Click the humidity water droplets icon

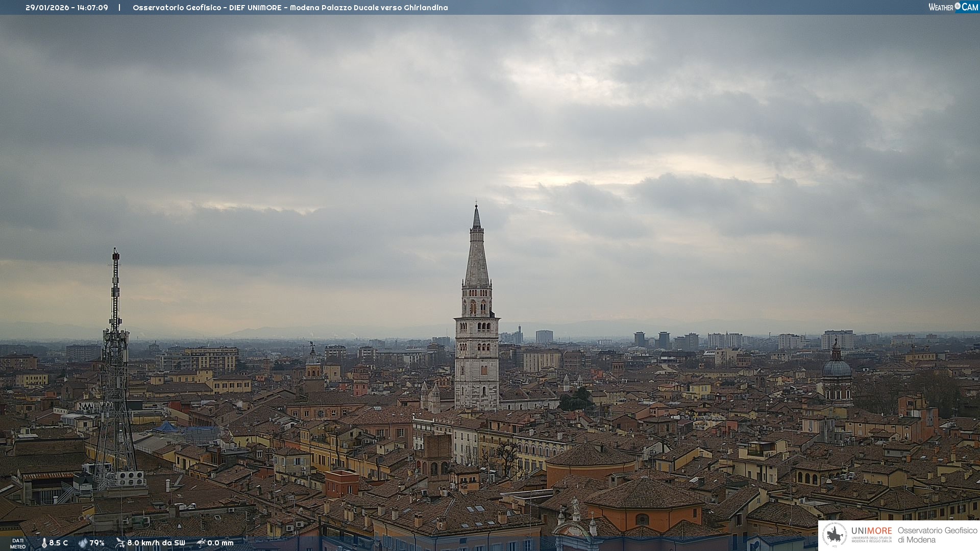[x=83, y=543]
